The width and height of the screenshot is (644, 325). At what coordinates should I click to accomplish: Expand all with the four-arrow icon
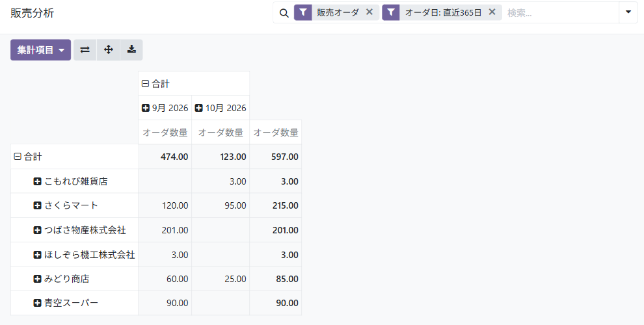point(109,50)
